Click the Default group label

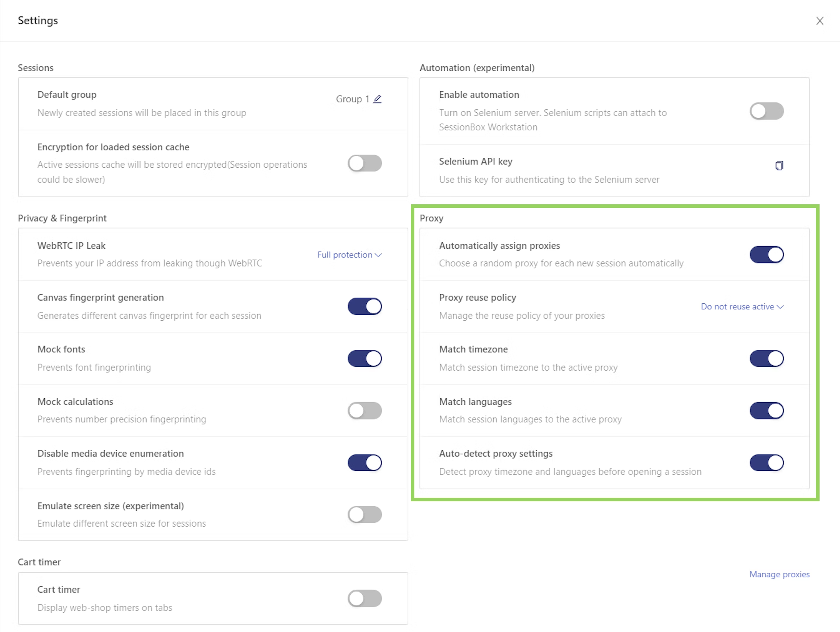click(67, 94)
